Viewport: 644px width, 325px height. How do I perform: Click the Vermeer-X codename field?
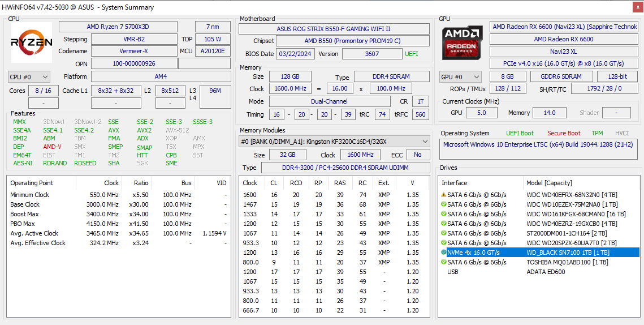[133, 51]
